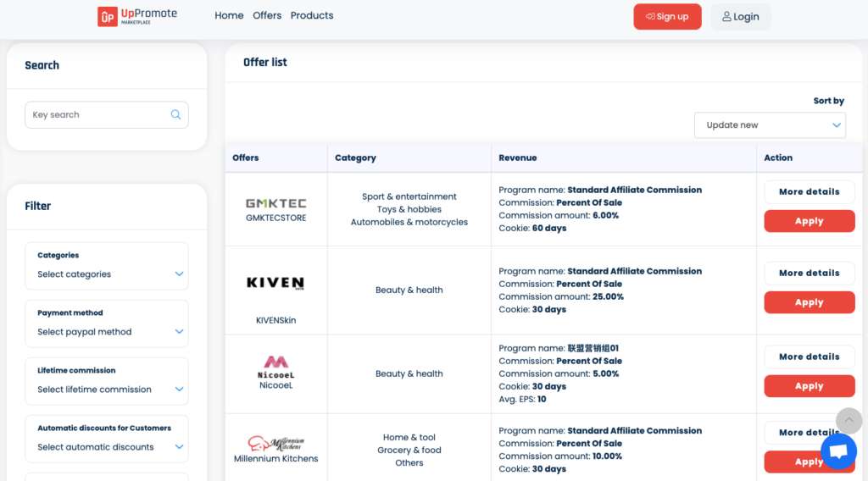Open the Sort by Update new dropdown
Screen dimensions: 868x481
[x=770, y=125]
